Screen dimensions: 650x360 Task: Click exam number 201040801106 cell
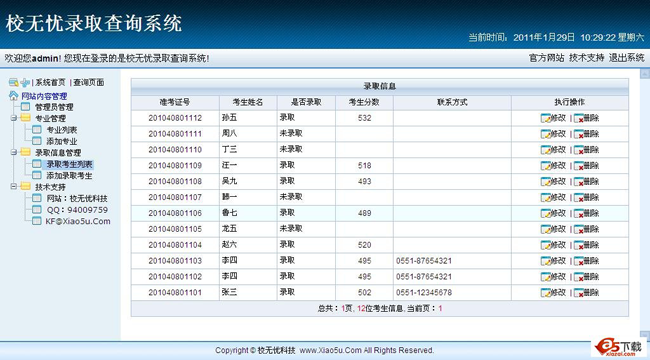175,214
